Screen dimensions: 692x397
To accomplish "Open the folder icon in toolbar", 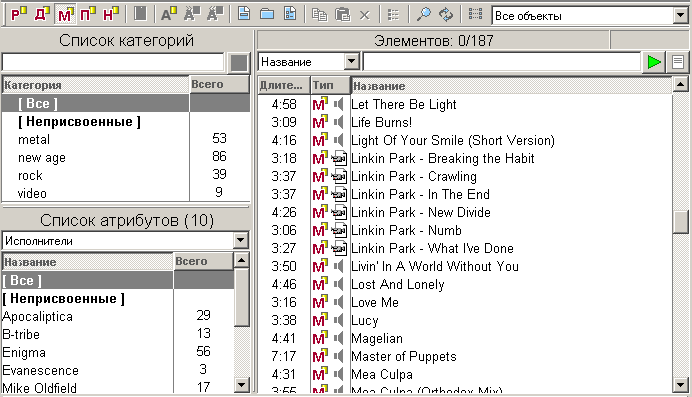I will pyautogui.click(x=267, y=14).
